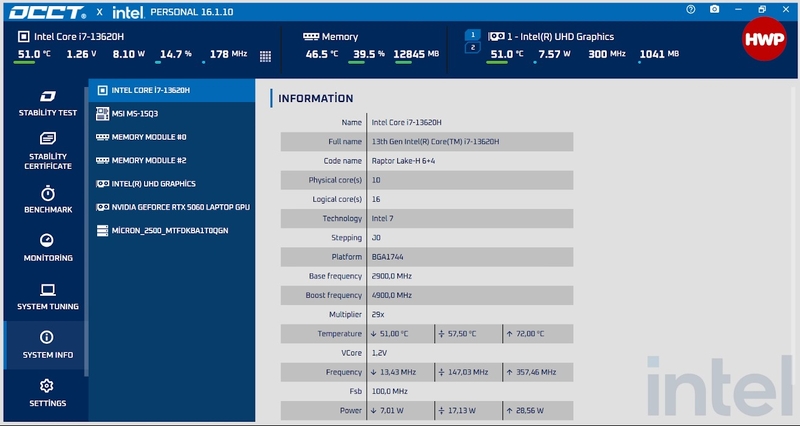Viewport: 800px width, 426px height.
Task: Click Stepping value J0
Action: pyautogui.click(x=376, y=238)
